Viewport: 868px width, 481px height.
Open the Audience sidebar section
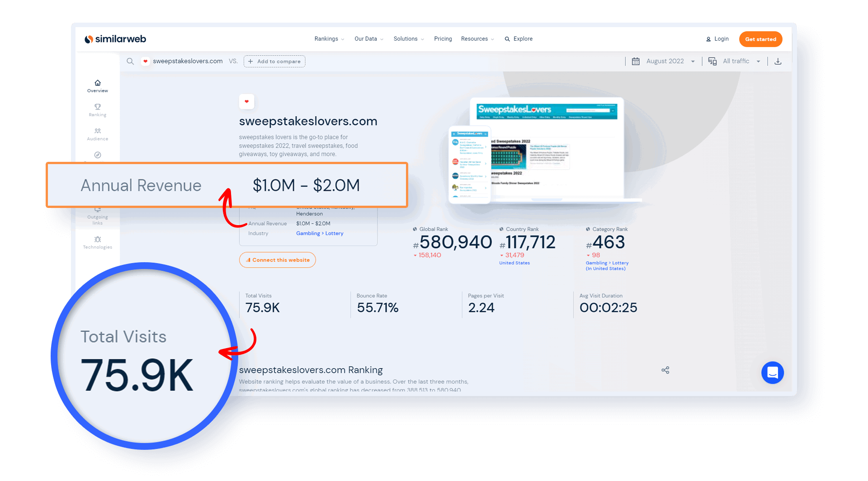coord(98,134)
